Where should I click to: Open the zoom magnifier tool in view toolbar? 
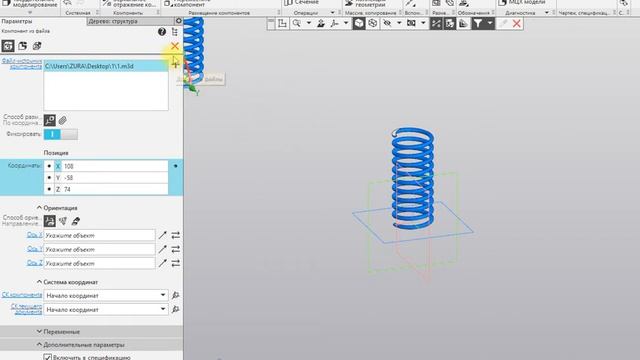[297, 24]
